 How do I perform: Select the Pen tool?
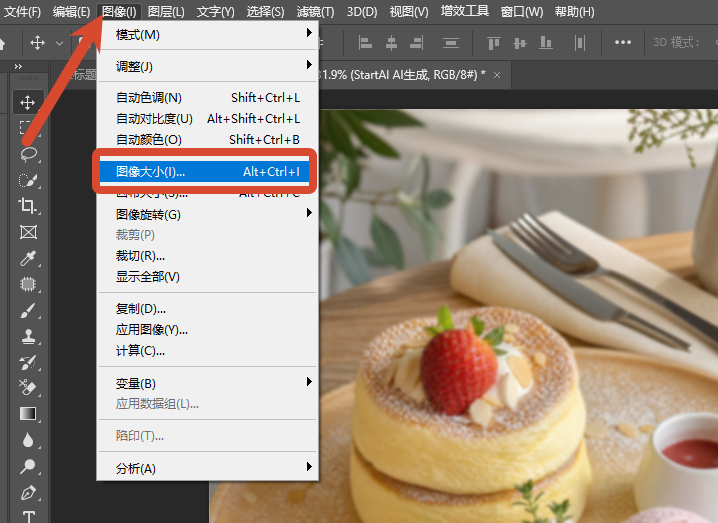coord(28,493)
